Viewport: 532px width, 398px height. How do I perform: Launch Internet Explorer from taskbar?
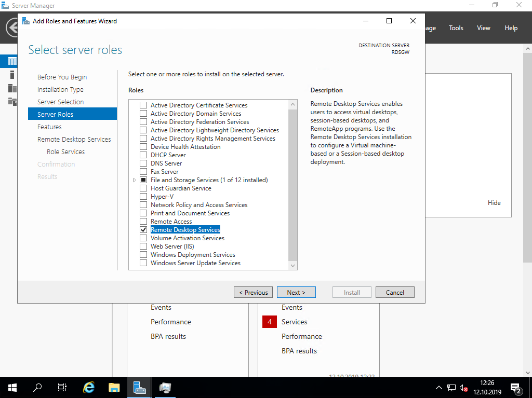point(89,388)
